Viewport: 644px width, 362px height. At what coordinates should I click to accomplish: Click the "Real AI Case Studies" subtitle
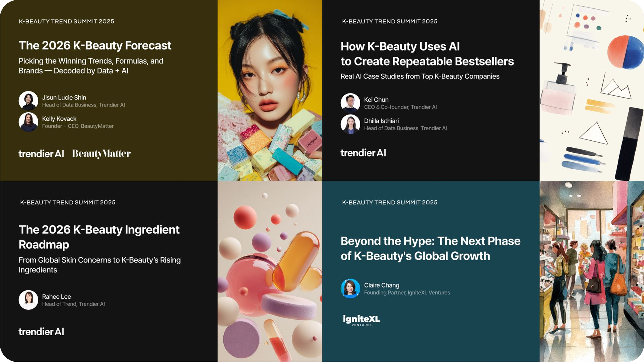click(x=420, y=76)
